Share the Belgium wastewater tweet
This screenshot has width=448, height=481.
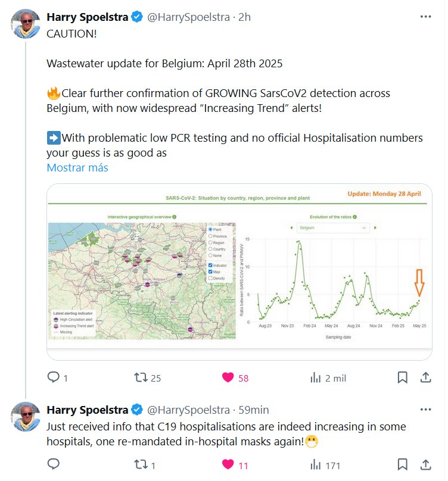(x=426, y=377)
